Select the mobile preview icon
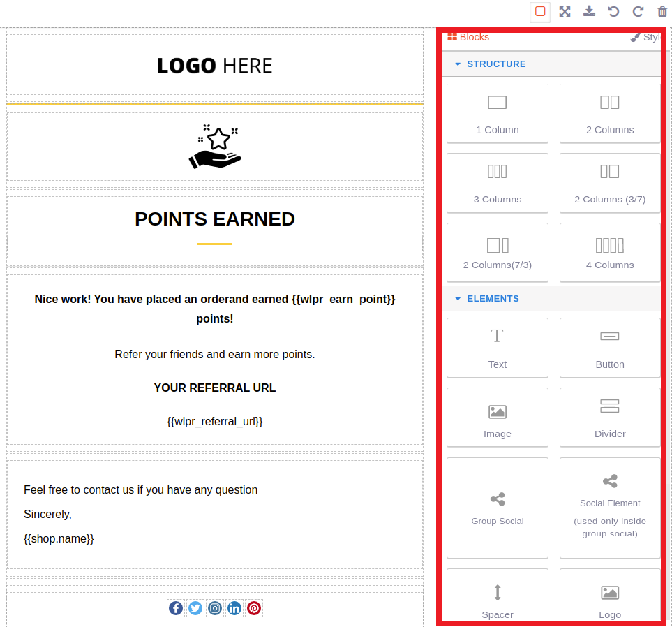The height and width of the screenshot is (627, 672). pyautogui.click(x=539, y=12)
